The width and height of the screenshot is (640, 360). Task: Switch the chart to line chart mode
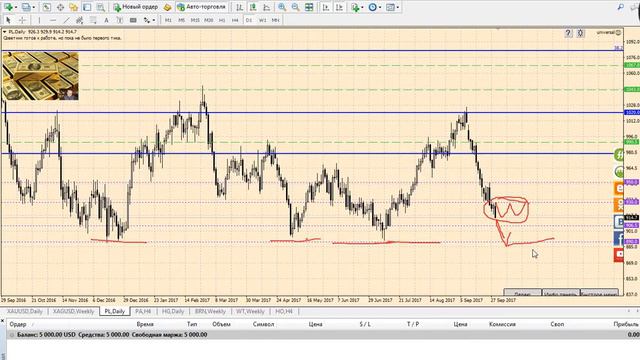(267, 7)
